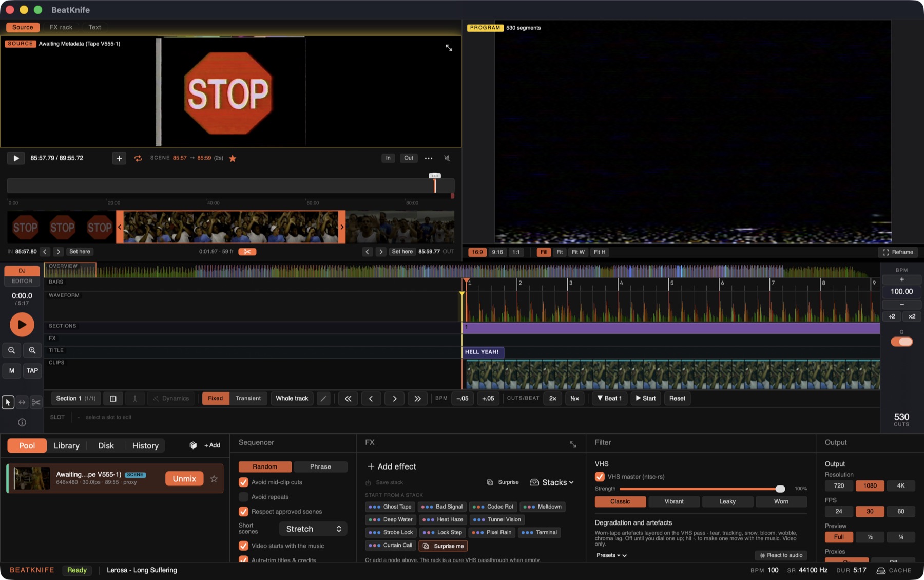Viewport: 924px width, 580px height.
Task: Mute source audio speaker icon
Action: (x=447, y=158)
